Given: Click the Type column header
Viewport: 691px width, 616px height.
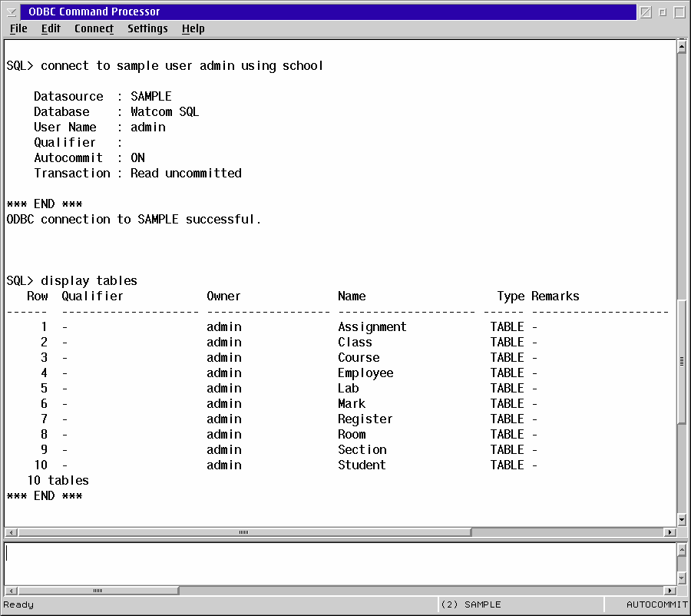Looking at the screenshot, I should pos(511,296).
